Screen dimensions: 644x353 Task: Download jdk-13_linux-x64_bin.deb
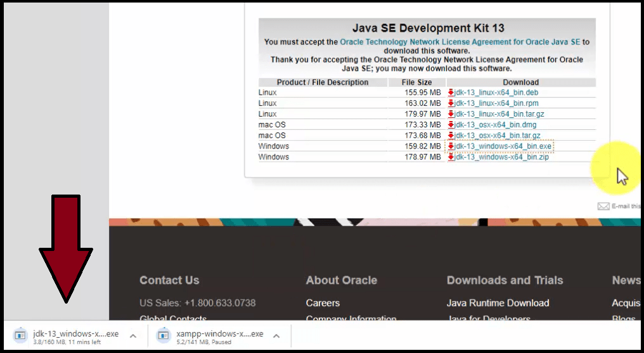[496, 93]
